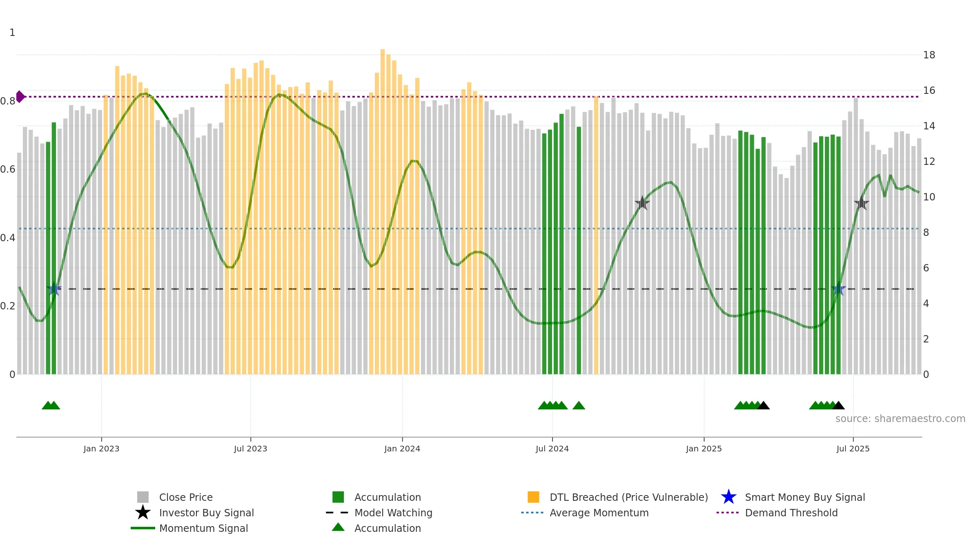Click the blue Smart Money Buy Signal legend star
Viewport: 980px width, 551px height.
(x=728, y=497)
